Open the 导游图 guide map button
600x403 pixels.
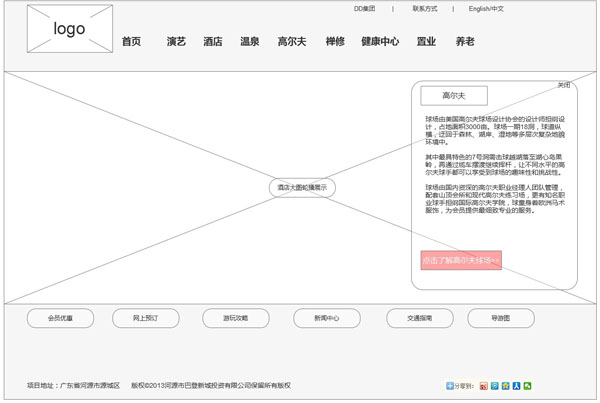(x=500, y=318)
